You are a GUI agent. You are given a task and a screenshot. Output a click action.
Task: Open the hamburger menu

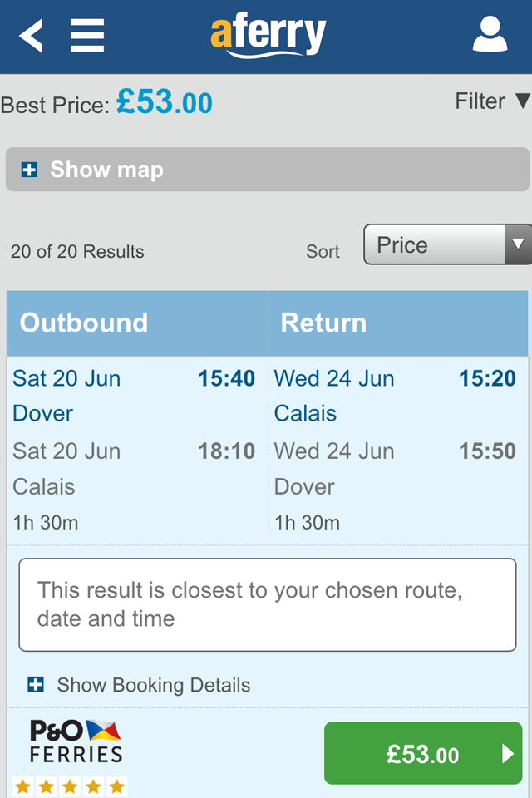coord(87,36)
